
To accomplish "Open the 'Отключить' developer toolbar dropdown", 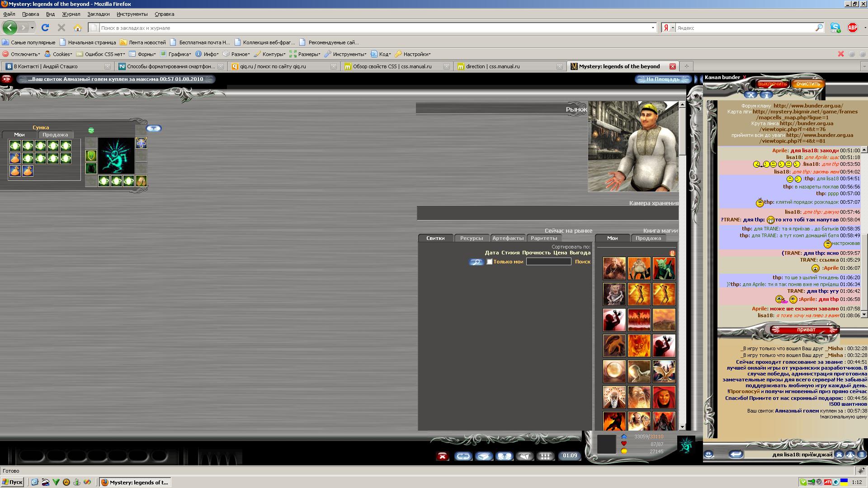I will [x=22, y=54].
